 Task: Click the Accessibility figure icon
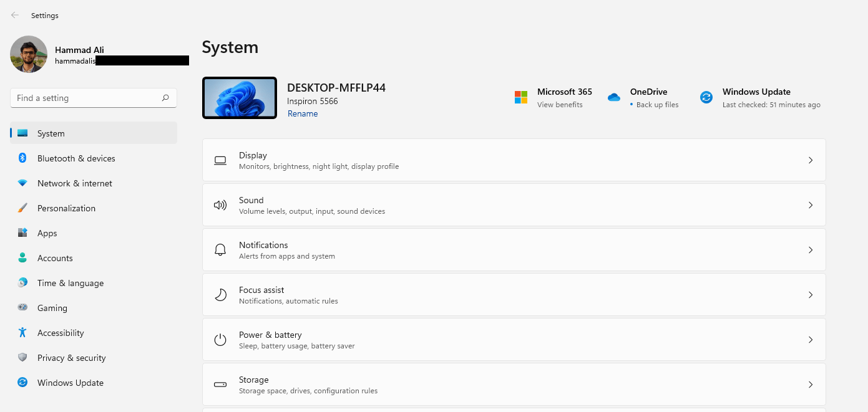(x=22, y=333)
